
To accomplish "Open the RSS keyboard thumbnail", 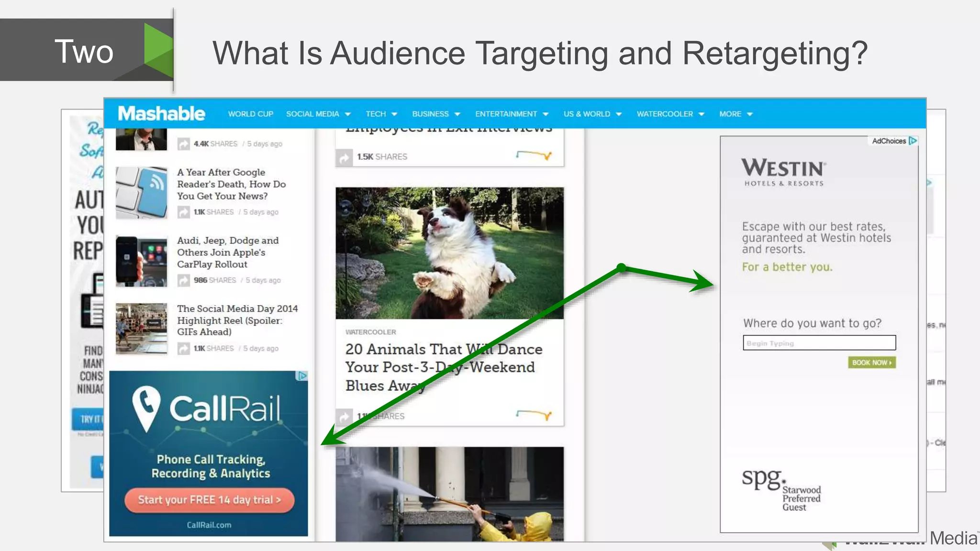I will click(x=142, y=192).
